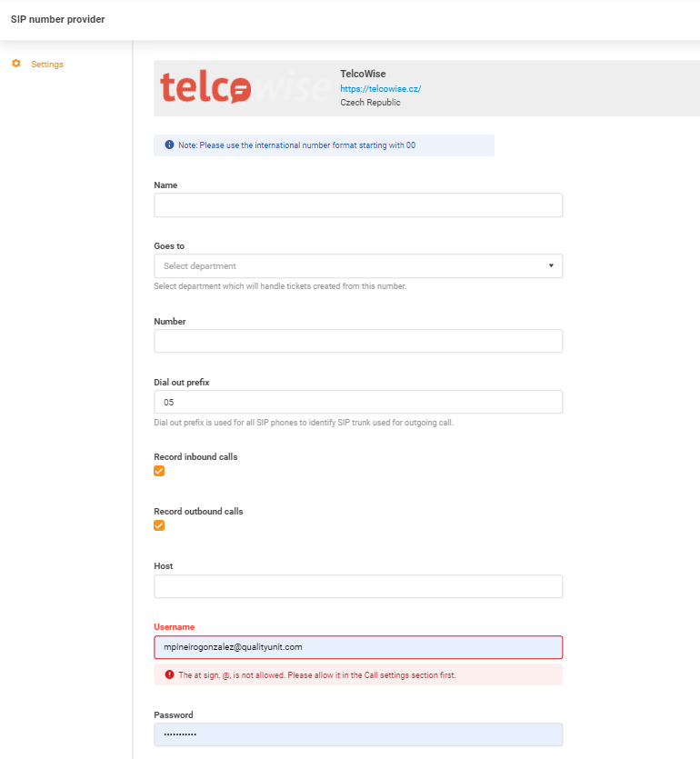Viewport: 700px width, 759px height.
Task: Click the checked checkbox under Record outbound calls
Action: click(x=159, y=525)
